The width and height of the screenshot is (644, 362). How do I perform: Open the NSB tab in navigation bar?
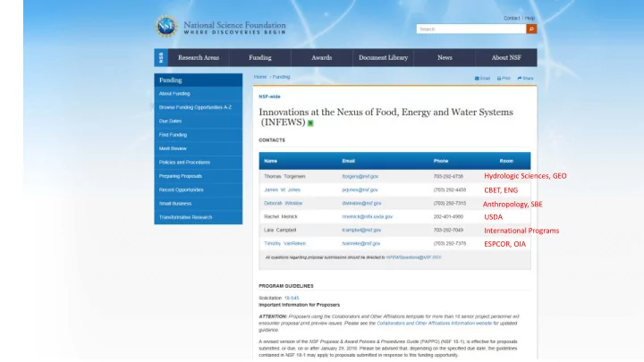click(161, 57)
